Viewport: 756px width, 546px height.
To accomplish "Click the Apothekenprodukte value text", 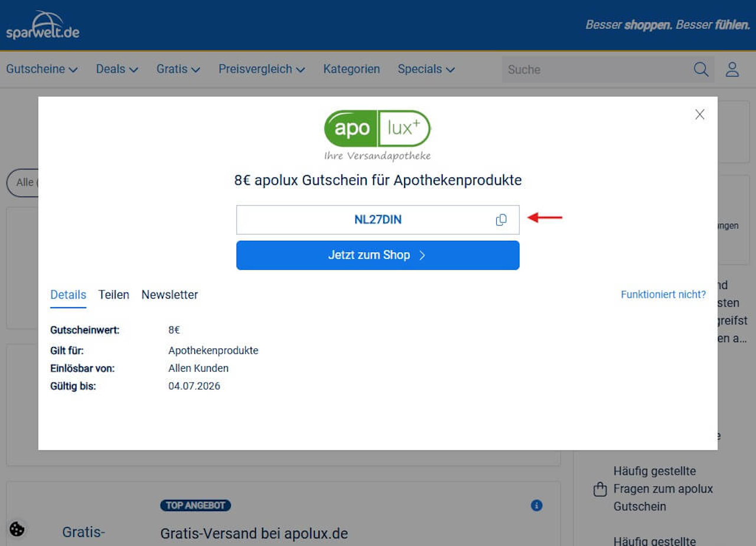I will 213,351.
